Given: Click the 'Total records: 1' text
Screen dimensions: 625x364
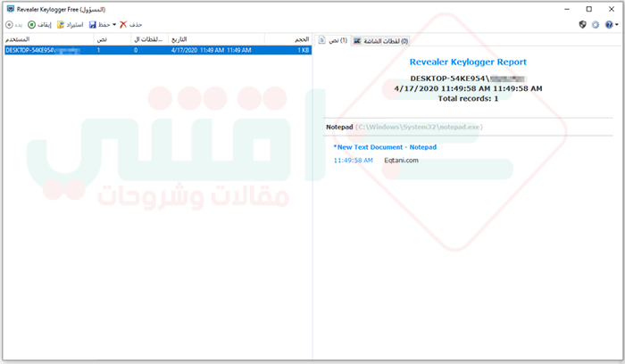Looking at the screenshot, I should [468, 98].
